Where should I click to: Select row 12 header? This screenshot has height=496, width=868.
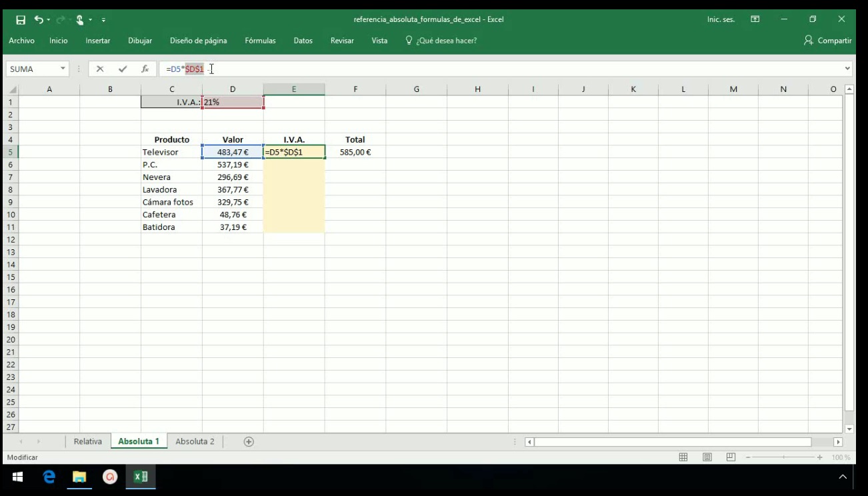[x=11, y=239]
